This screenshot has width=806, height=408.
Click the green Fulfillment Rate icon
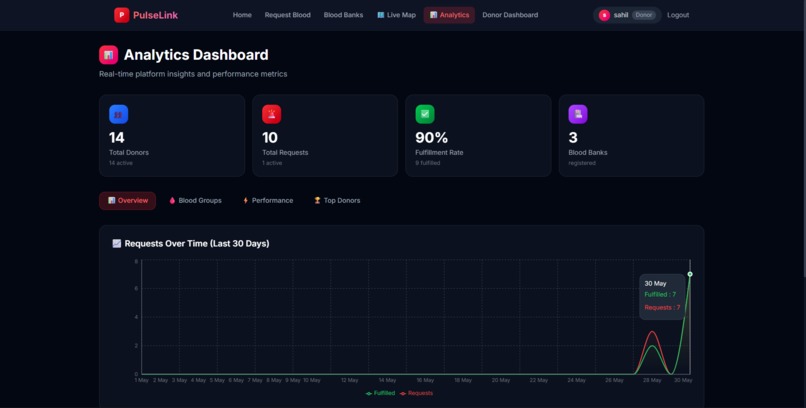pos(425,115)
